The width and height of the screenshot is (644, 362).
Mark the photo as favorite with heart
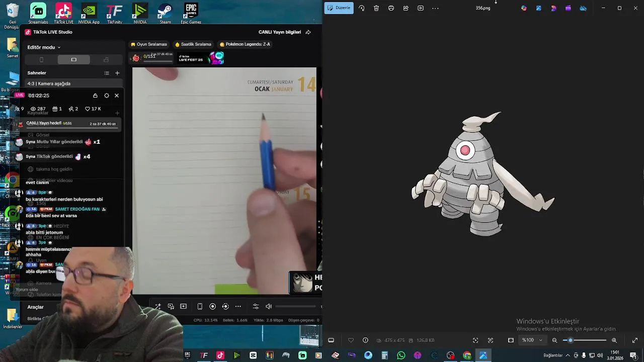[x=351, y=340]
